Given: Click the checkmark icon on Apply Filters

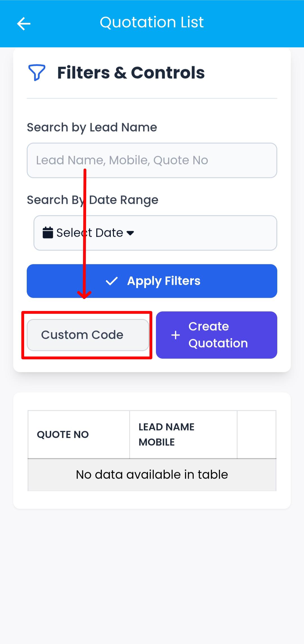Looking at the screenshot, I should (112, 281).
